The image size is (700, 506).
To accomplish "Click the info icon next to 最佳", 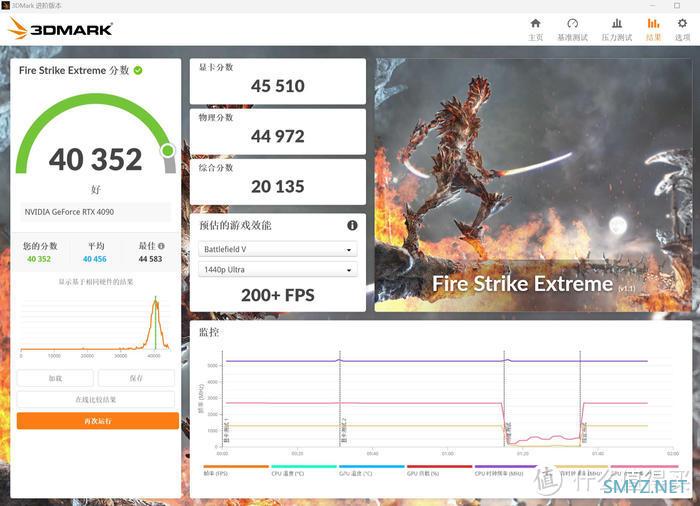I will pos(161,246).
